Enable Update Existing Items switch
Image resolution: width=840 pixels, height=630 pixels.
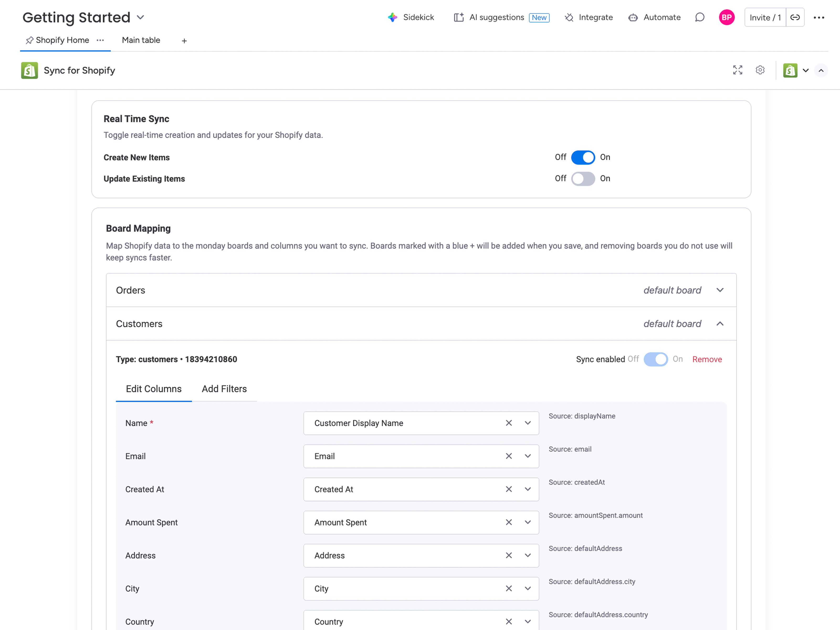583,178
